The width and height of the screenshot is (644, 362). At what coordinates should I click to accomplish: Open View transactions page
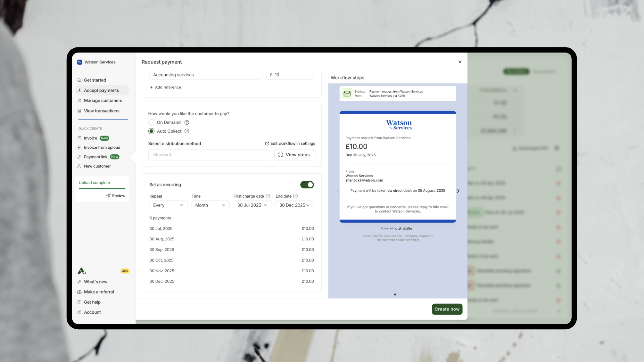click(x=102, y=111)
